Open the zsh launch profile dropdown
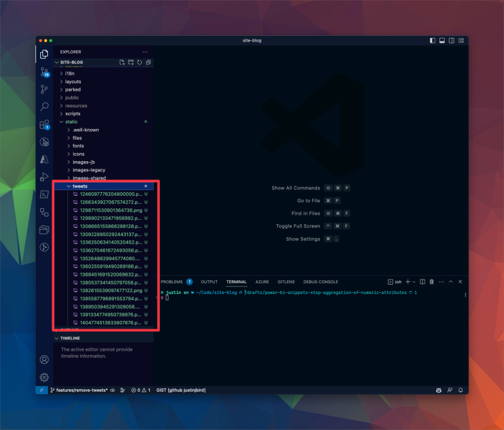504x430 pixels. click(x=413, y=281)
